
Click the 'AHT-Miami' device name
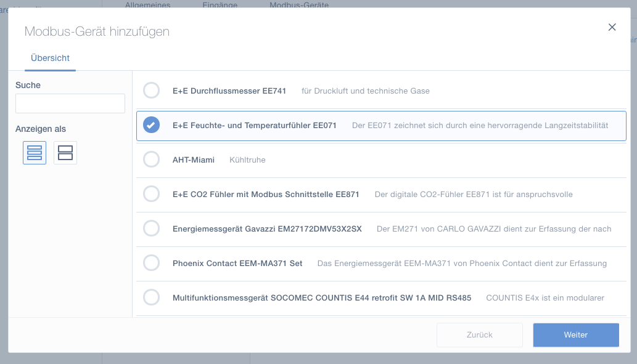coord(194,160)
